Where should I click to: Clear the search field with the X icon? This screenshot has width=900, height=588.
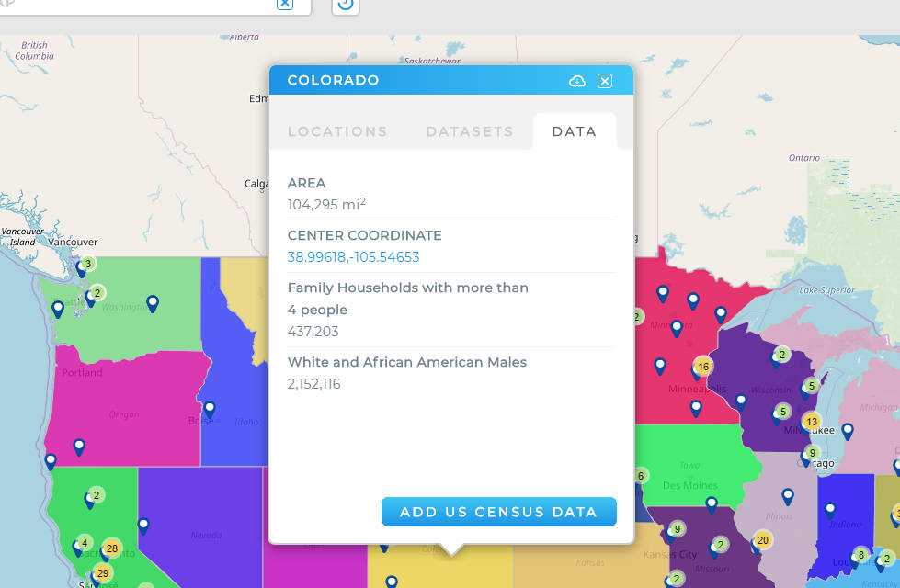(x=285, y=4)
